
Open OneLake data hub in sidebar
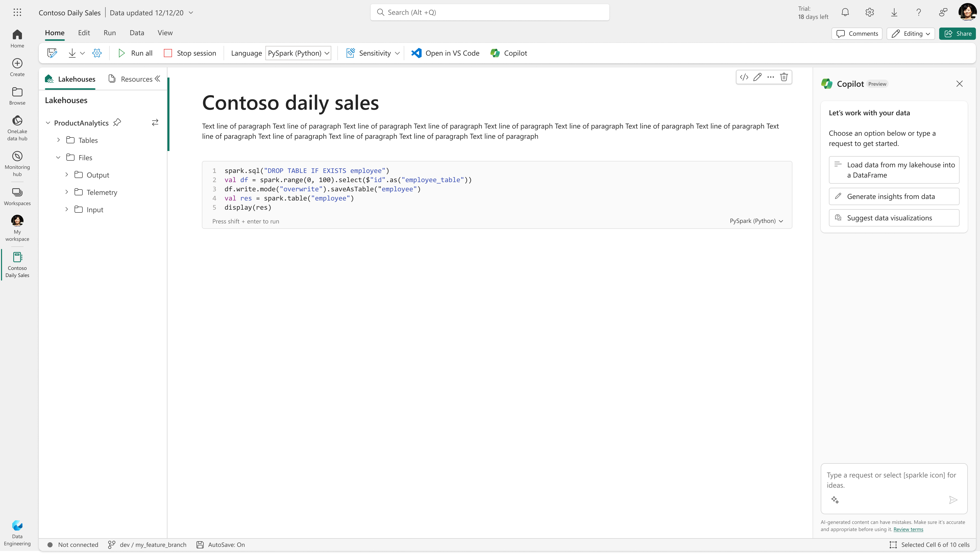point(17,128)
